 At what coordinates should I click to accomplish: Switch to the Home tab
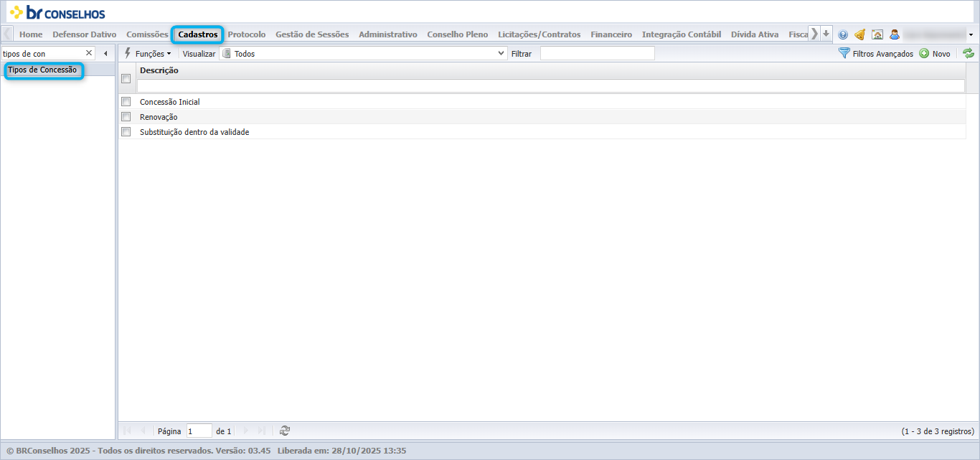click(x=31, y=34)
